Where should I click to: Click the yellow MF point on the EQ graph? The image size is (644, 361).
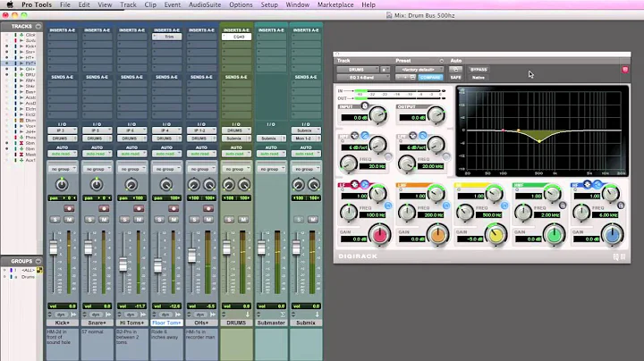(x=539, y=141)
